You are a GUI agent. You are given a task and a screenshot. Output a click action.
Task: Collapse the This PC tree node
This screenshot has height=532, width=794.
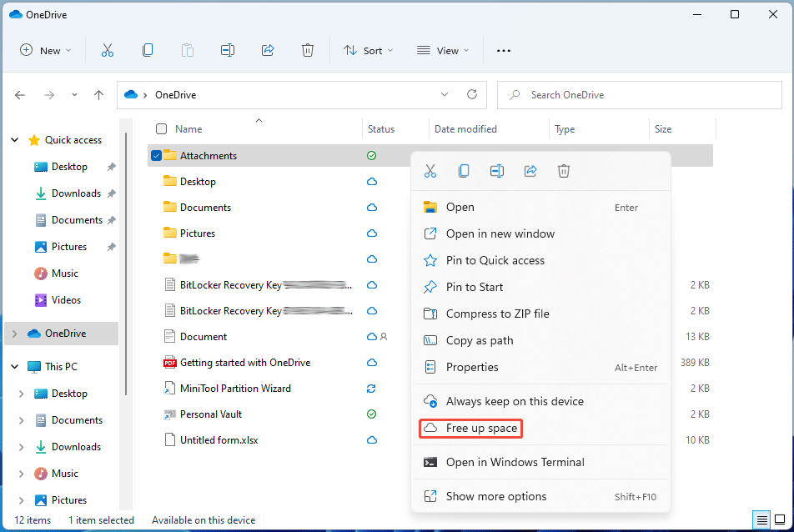[x=14, y=367]
